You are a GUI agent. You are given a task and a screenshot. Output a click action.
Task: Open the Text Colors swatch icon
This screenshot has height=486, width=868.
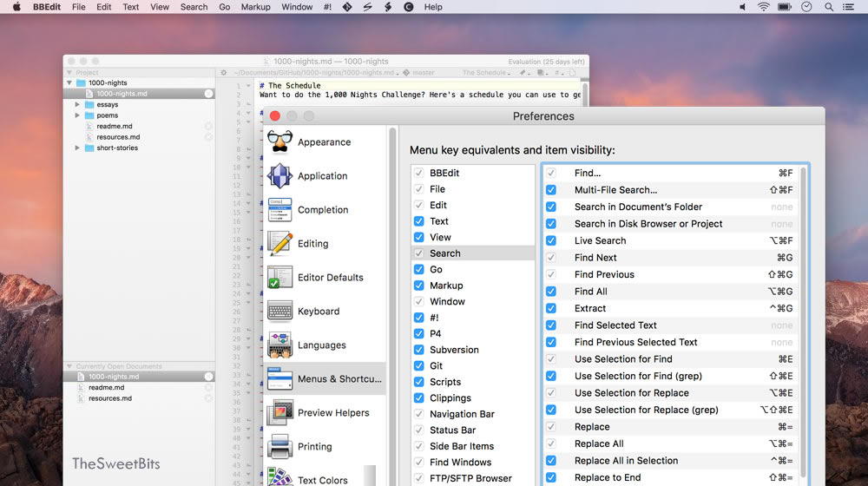pos(280,477)
